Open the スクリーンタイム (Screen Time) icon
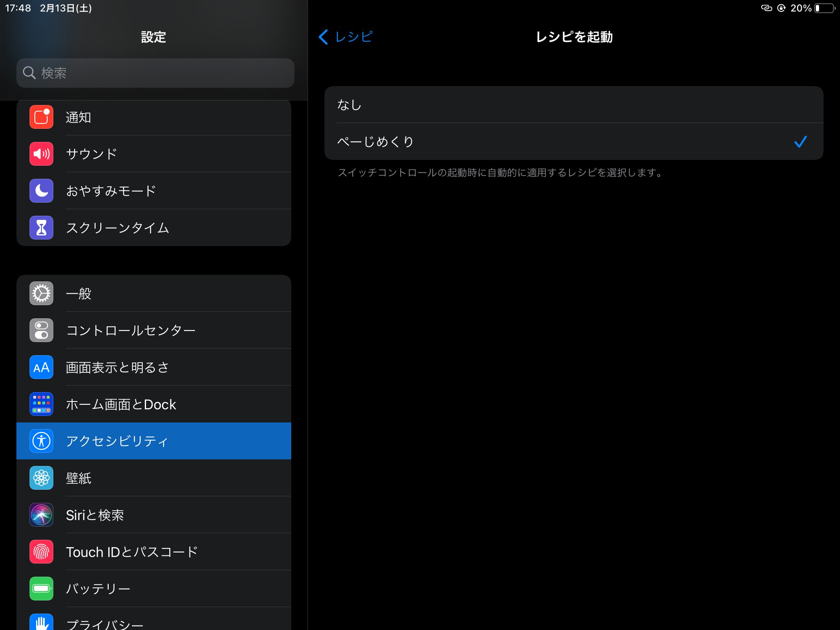This screenshot has width=840, height=630. (x=41, y=228)
